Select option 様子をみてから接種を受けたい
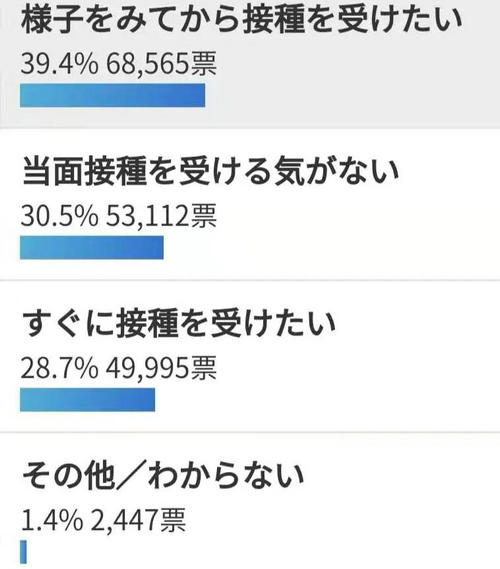500x569 pixels. (241, 19)
